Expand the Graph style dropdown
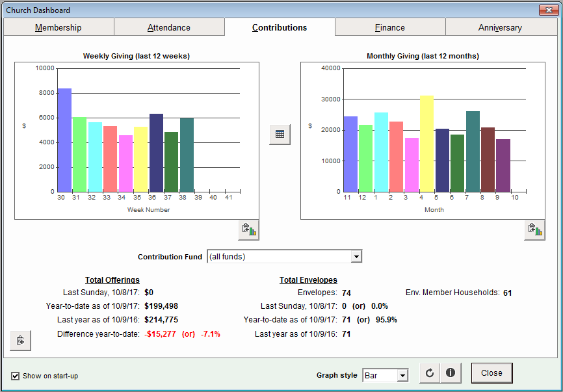 pyautogui.click(x=402, y=376)
